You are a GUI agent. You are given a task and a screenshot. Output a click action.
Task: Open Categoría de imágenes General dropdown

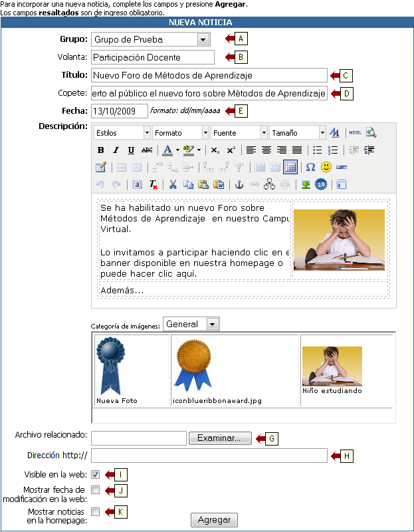coord(191,324)
